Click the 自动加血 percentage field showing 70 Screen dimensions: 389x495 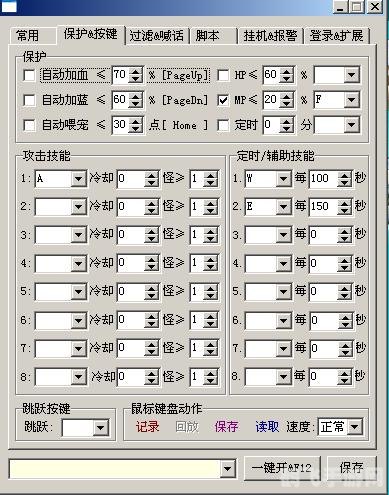click(120, 75)
